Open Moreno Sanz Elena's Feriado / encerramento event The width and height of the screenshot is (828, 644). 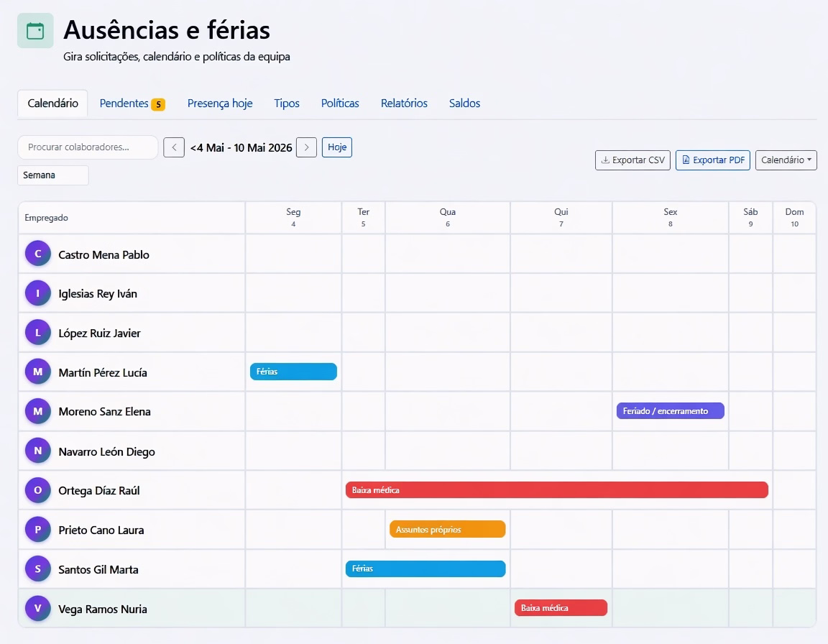(x=670, y=410)
